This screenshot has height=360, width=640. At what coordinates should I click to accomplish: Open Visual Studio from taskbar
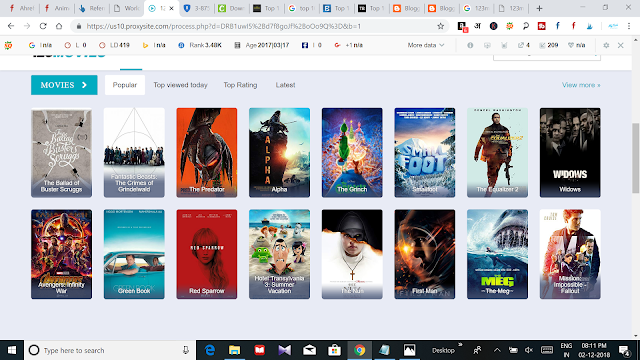coord(284,350)
